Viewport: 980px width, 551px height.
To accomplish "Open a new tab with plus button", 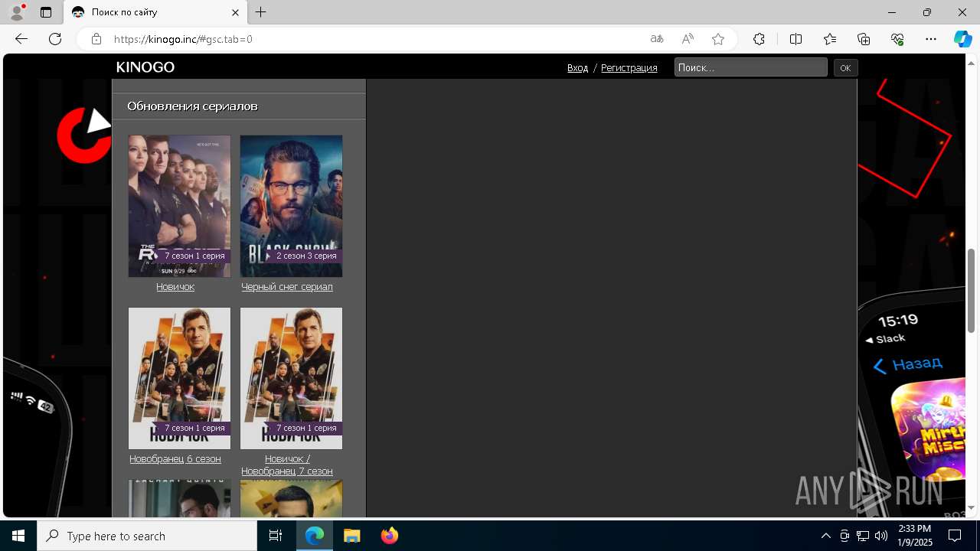I will tap(261, 12).
